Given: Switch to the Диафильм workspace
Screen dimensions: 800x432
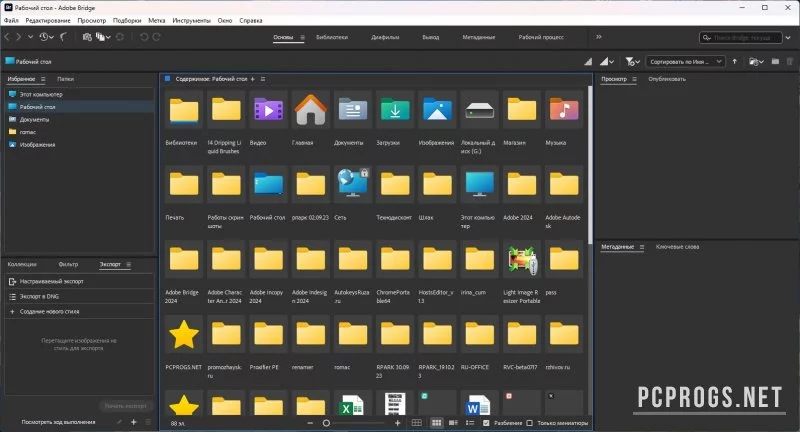Looking at the screenshot, I should pyautogui.click(x=385, y=37).
